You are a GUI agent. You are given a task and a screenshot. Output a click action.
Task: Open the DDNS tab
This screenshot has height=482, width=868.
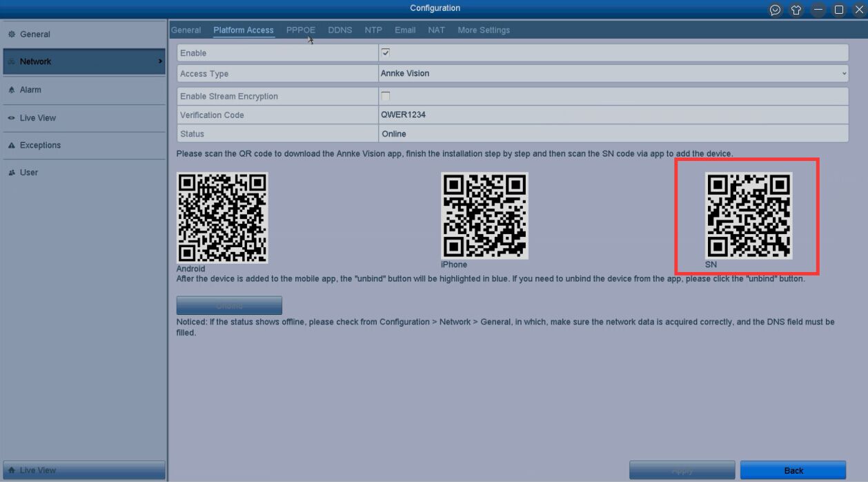coord(339,30)
